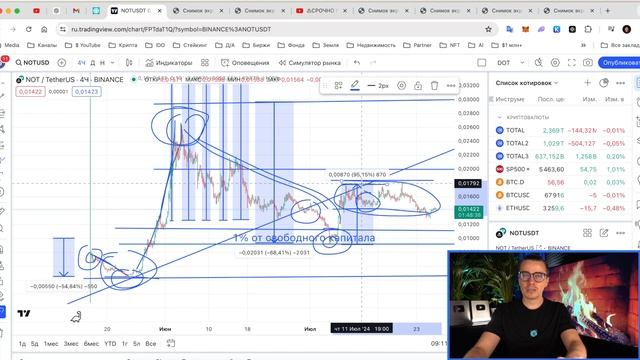Open the NOTUSDT details more options
The height and width of the screenshot is (360, 640).
[x=620, y=233]
